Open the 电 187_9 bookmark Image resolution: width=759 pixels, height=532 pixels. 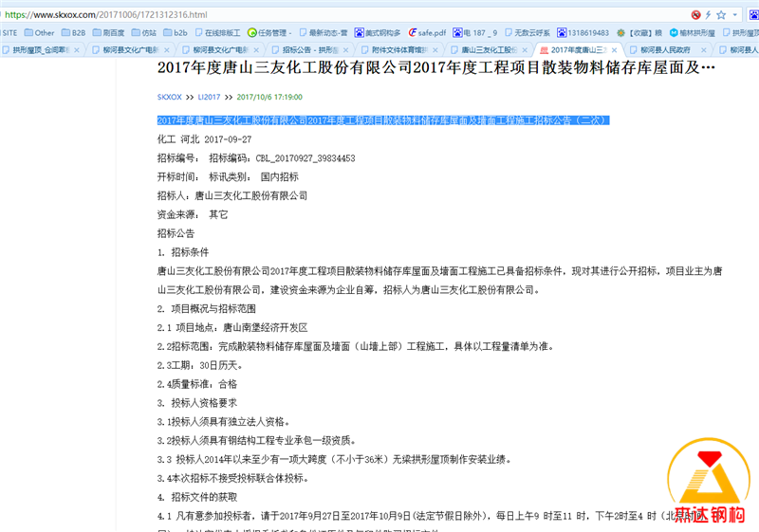point(475,33)
